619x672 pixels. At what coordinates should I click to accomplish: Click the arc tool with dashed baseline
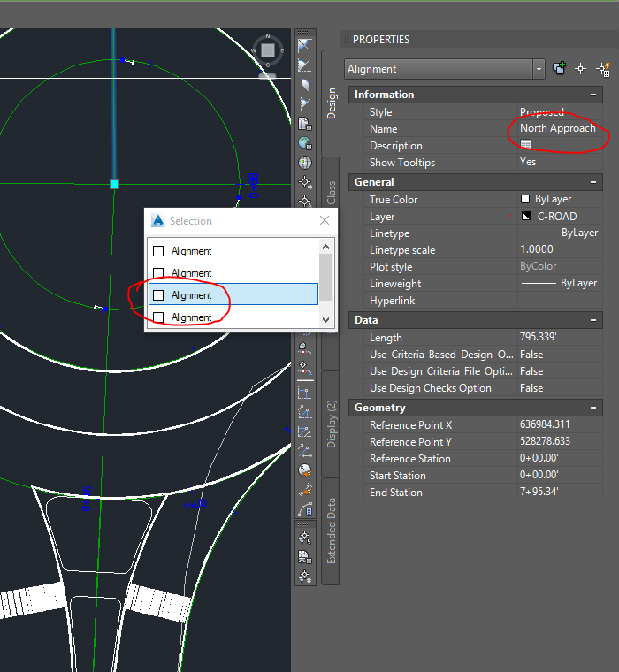305,65
